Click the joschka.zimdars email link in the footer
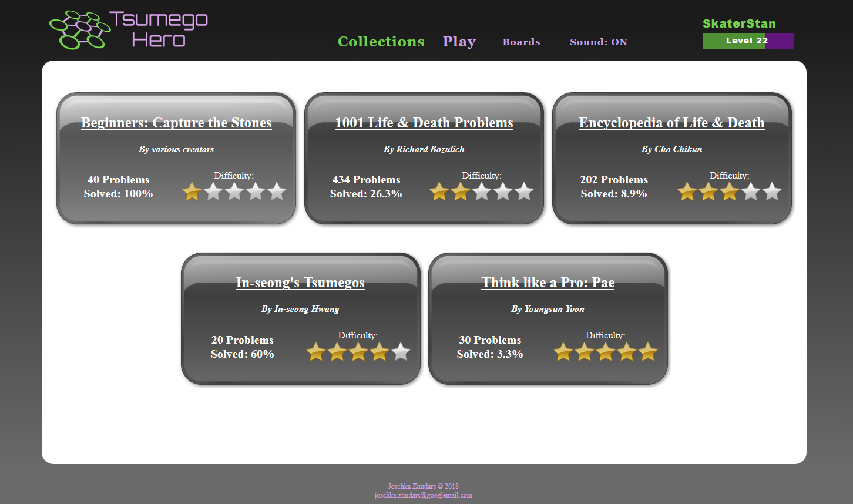 pyautogui.click(x=424, y=495)
